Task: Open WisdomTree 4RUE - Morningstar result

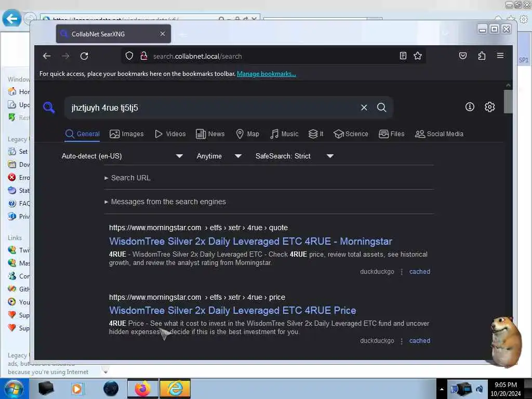Action: 250,241
